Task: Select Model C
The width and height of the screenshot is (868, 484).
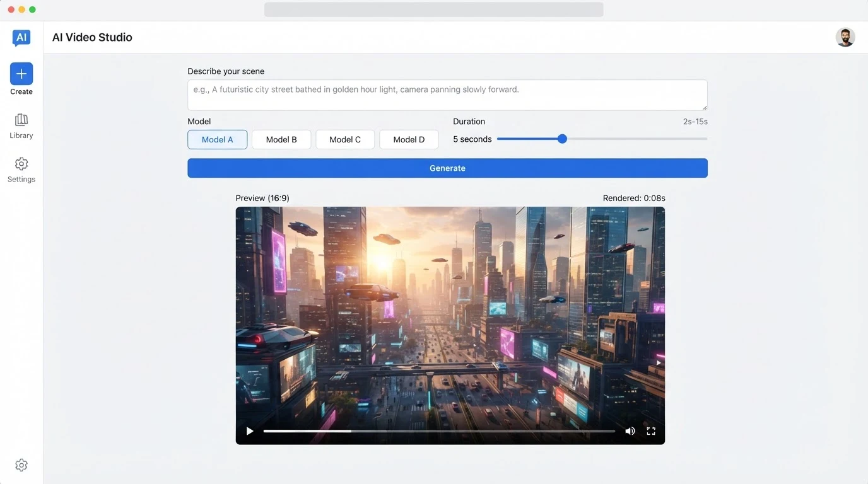Action: [x=345, y=139]
